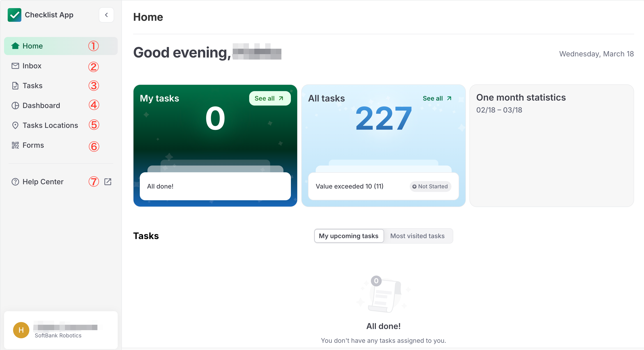644x350 pixels.
Task: Click the All done! card in My tasks
Action: point(215,186)
